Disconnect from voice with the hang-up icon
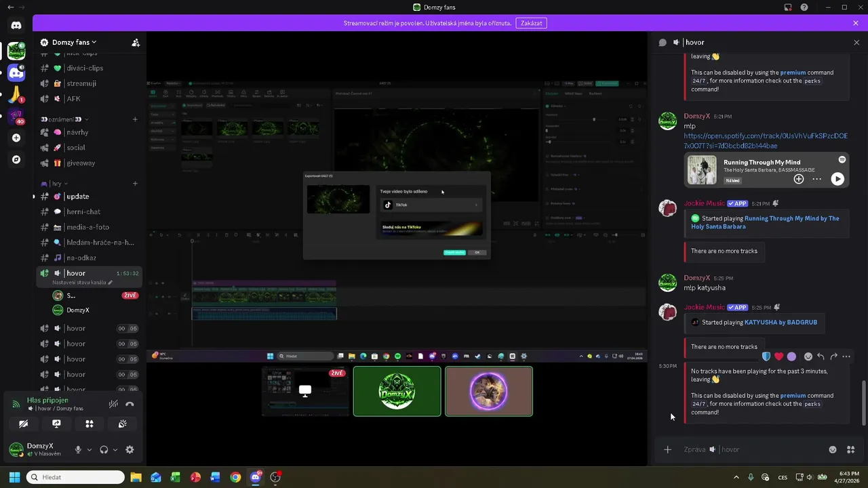The height and width of the screenshot is (488, 868). point(130,404)
